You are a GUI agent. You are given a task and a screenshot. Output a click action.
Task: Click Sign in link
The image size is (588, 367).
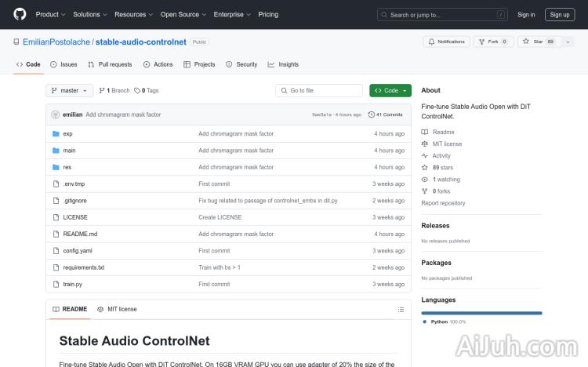[526, 15]
